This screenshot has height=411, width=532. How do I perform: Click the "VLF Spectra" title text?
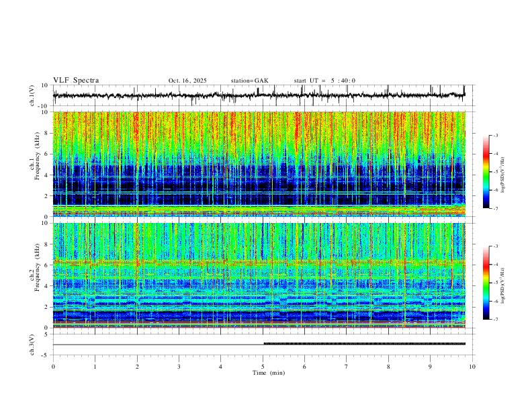[76, 81]
